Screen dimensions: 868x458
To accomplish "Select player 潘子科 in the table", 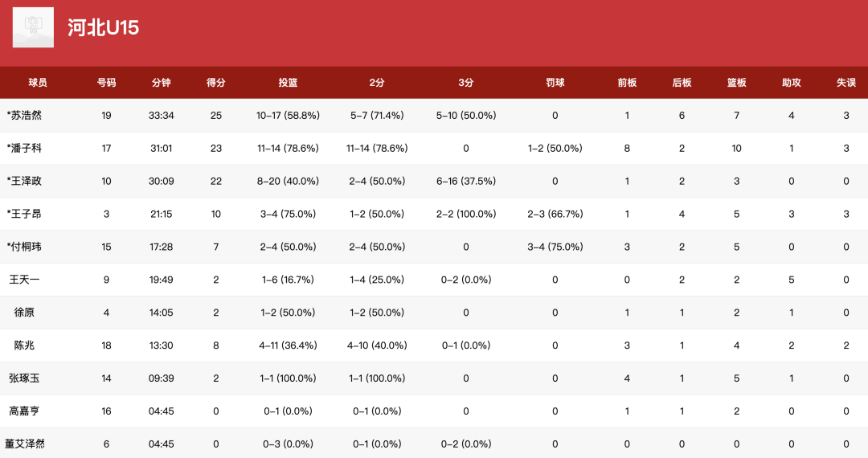I will click(25, 149).
